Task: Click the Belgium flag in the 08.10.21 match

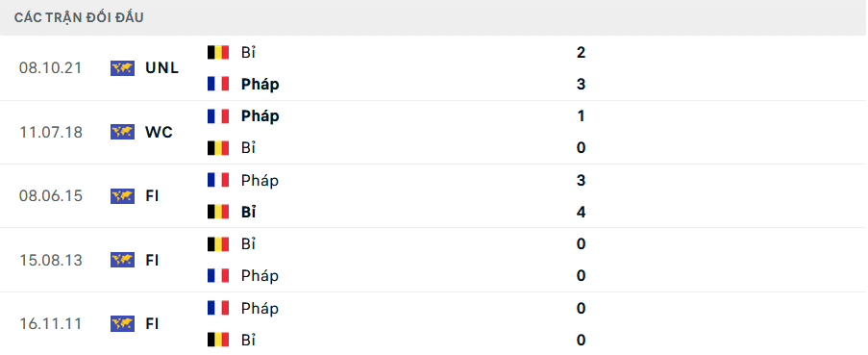Action: (218, 53)
